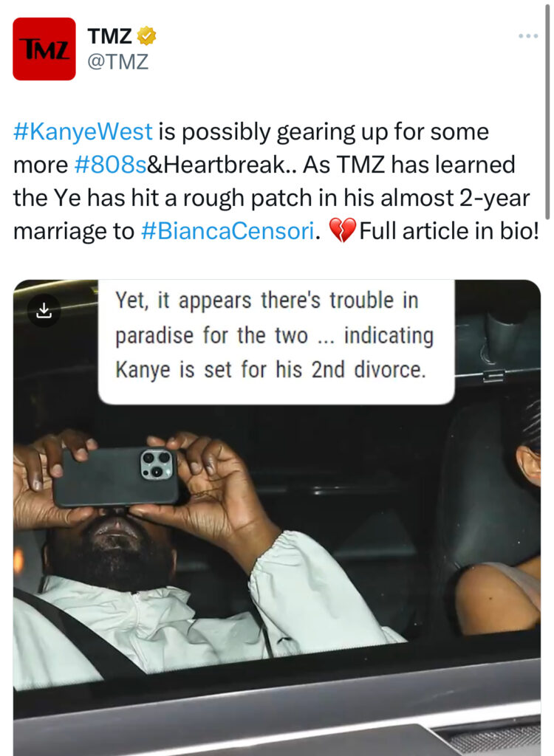Click the phone held in the photo
This screenshot has height=756, width=554.
pyautogui.click(x=116, y=476)
